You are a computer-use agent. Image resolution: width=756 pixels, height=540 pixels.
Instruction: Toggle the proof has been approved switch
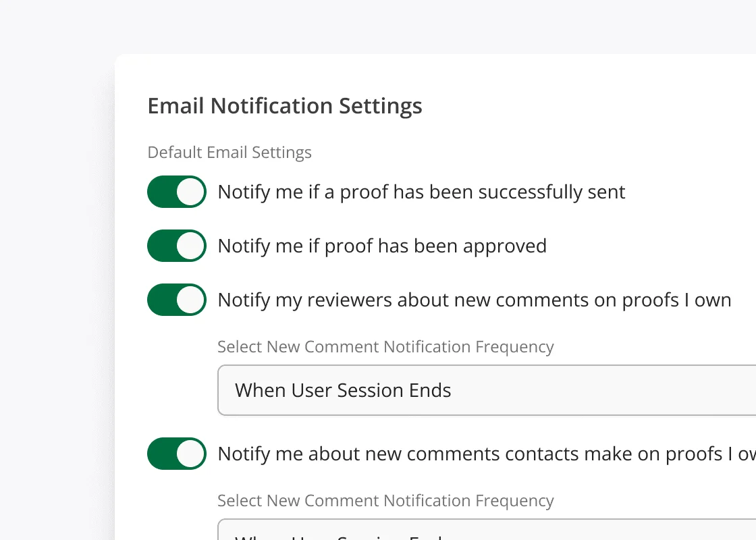point(176,246)
